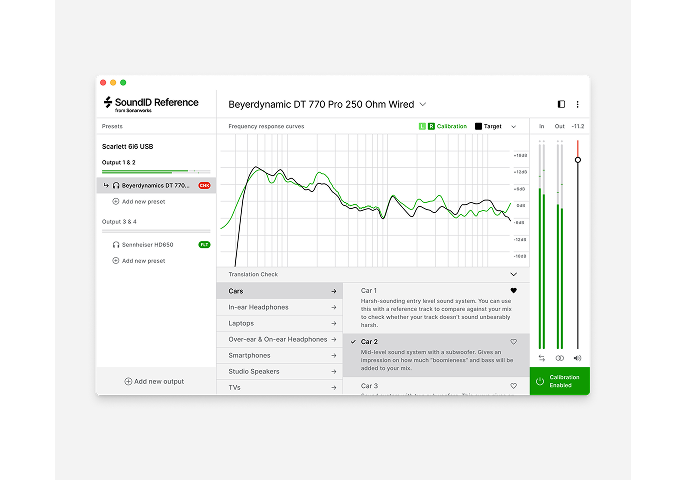Open the Laptops category arrow
This screenshot has height=480, width=686.
[334, 323]
